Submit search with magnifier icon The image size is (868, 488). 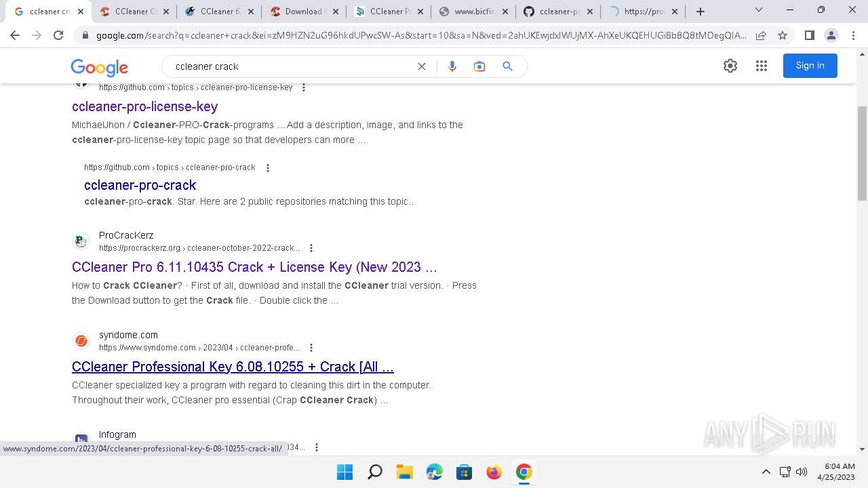click(507, 66)
